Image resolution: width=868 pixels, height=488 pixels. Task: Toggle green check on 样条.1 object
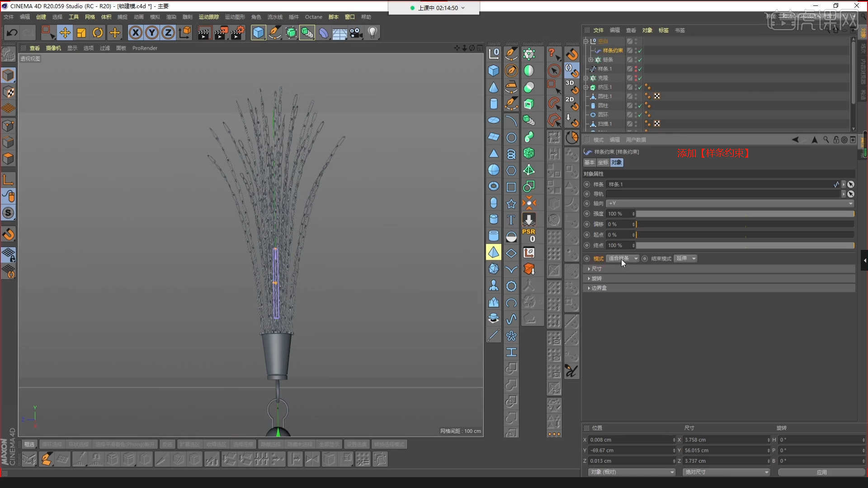point(640,69)
